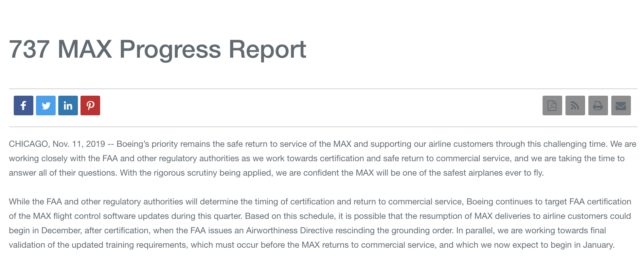Share the report on Facebook
The height and width of the screenshot is (268, 644).
[x=24, y=105]
